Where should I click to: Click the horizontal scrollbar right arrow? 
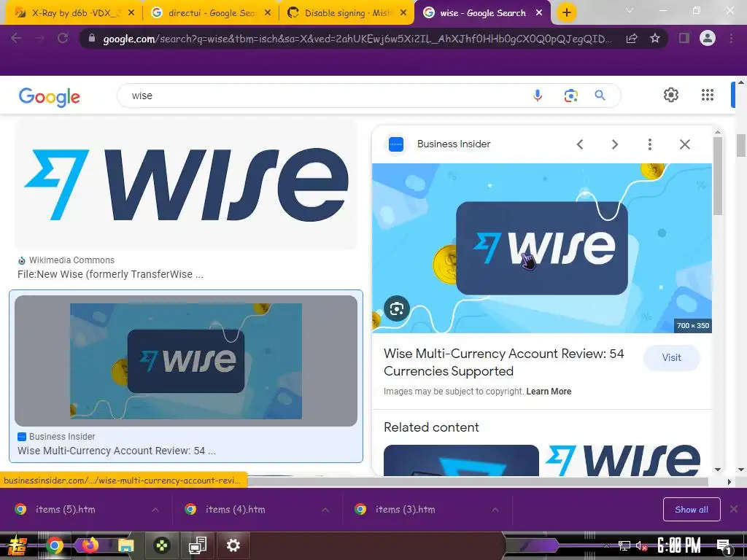[729, 482]
